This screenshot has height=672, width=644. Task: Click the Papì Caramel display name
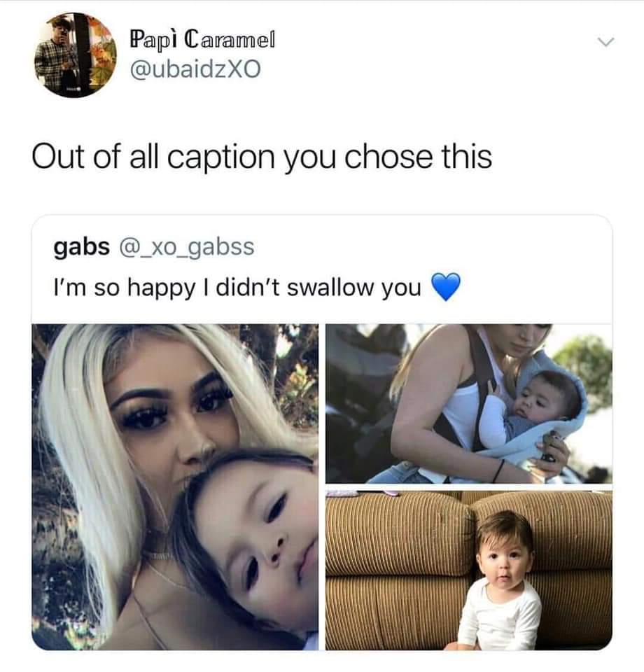click(202, 40)
